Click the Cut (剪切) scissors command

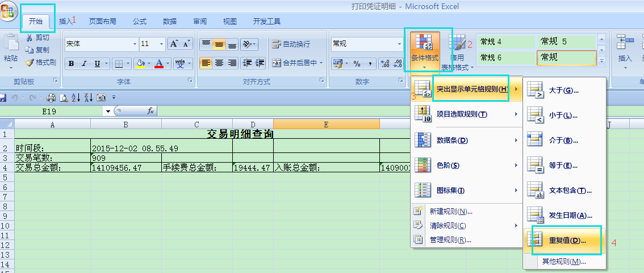click(x=37, y=38)
